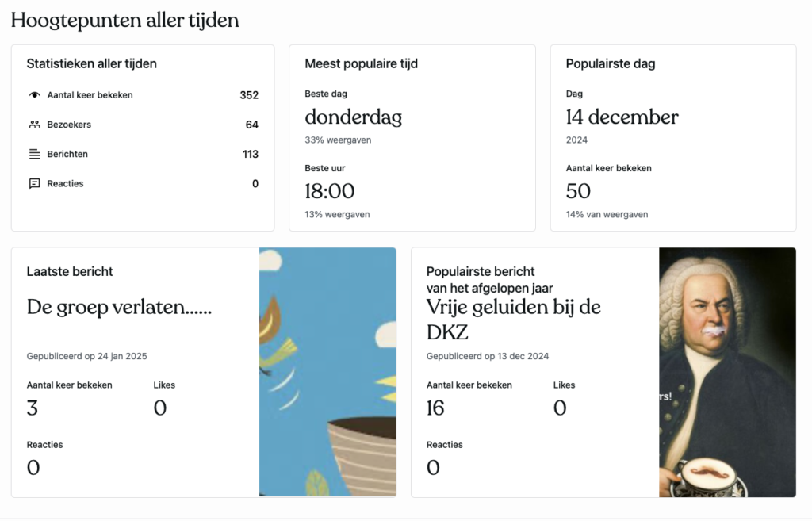Click the 'Hoogtepunten aller tijden' page heading

pyautogui.click(x=124, y=21)
